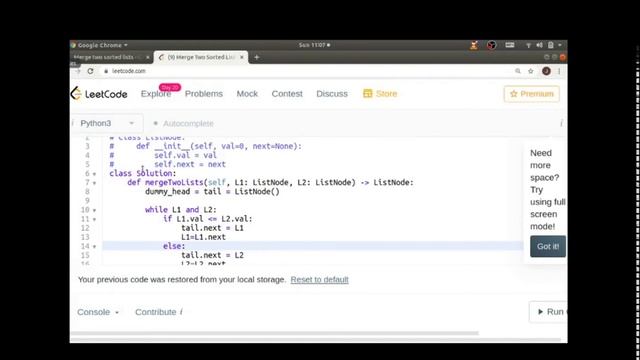Open the Problems menu item
Viewport: 640px width, 360px height.
pos(204,93)
